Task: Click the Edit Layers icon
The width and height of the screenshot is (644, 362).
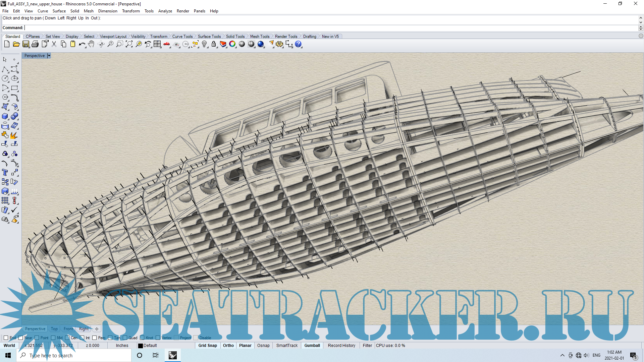Action: (223, 44)
